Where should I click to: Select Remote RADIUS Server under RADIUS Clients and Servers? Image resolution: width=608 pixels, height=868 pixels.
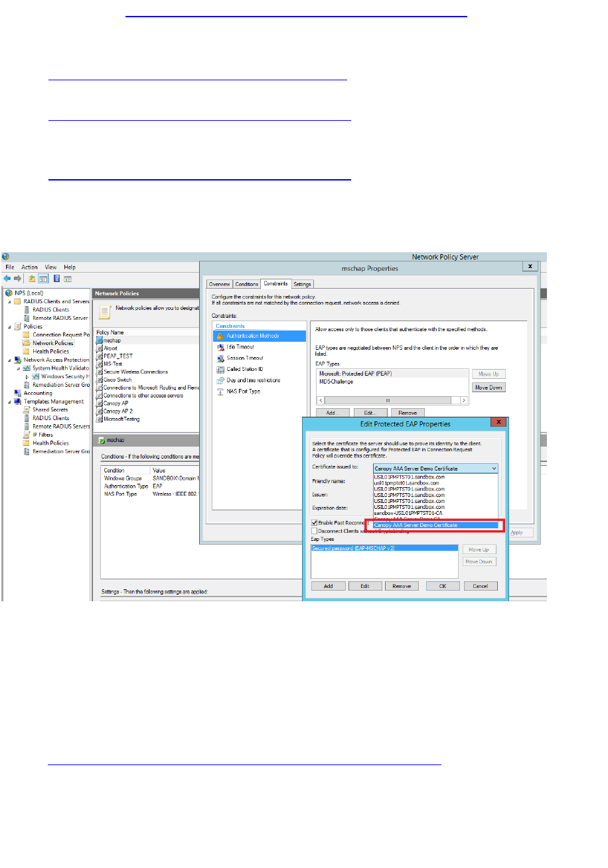tap(60, 318)
